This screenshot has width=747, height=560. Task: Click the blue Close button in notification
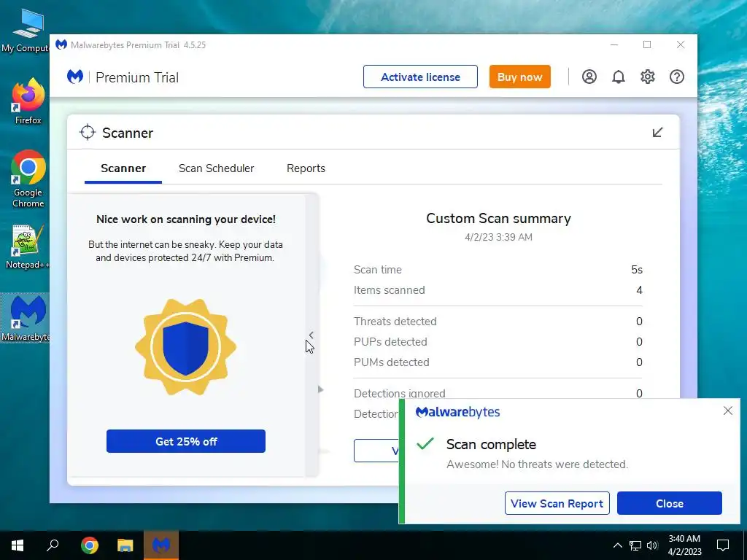pos(670,503)
